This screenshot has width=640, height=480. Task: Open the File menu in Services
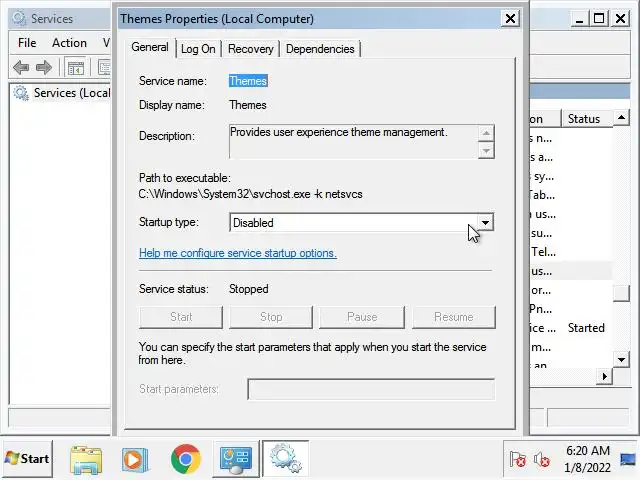(x=27, y=43)
